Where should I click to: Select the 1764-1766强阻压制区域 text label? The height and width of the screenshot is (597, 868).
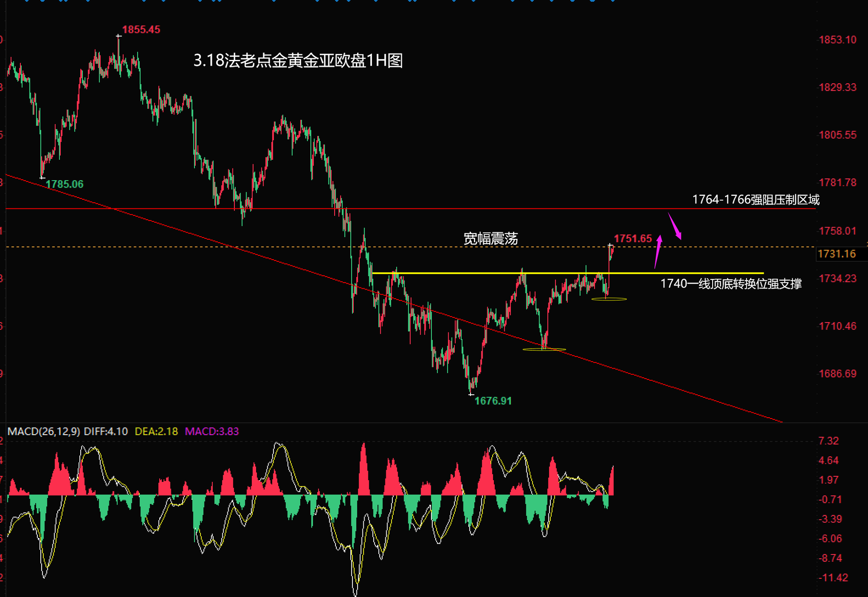point(756,199)
